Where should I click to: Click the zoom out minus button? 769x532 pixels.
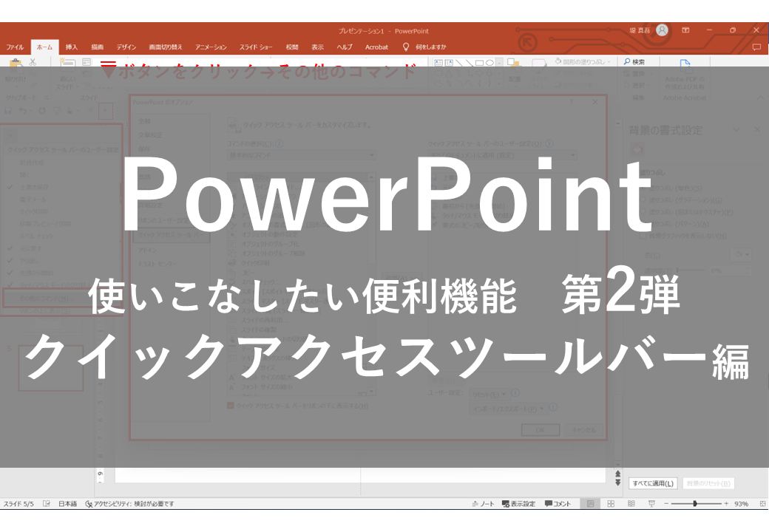[666, 504]
